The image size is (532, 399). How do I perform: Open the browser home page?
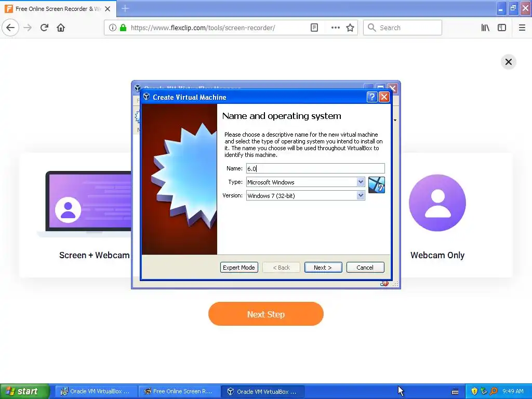tap(61, 28)
